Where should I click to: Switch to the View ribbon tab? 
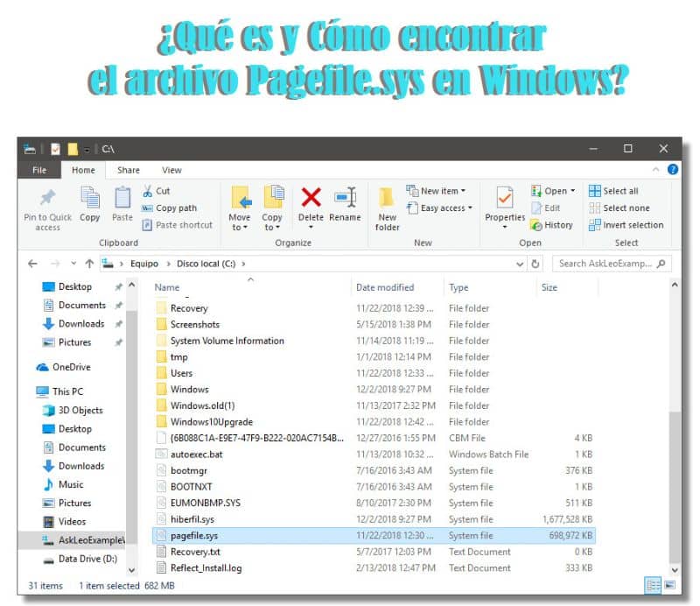(x=171, y=170)
